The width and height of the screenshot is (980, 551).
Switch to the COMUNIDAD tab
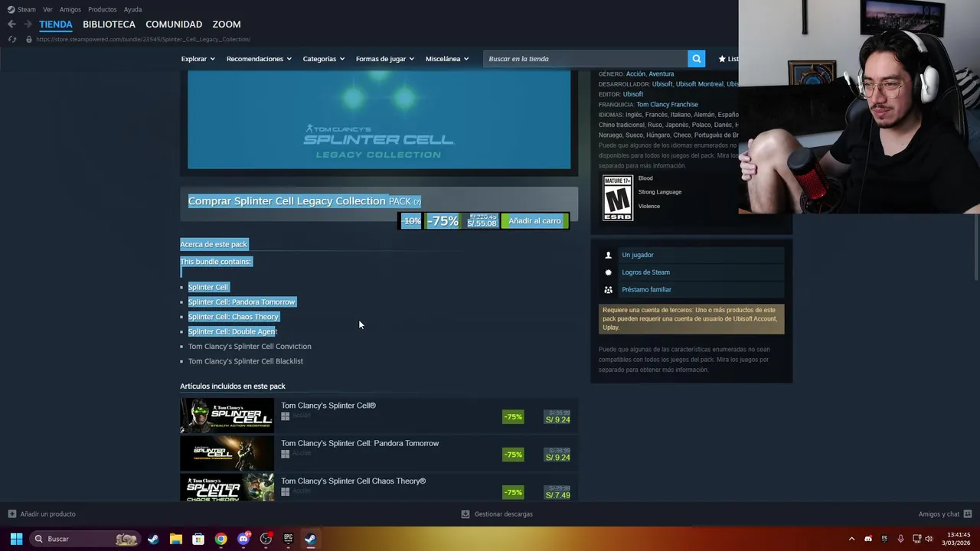point(174,24)
